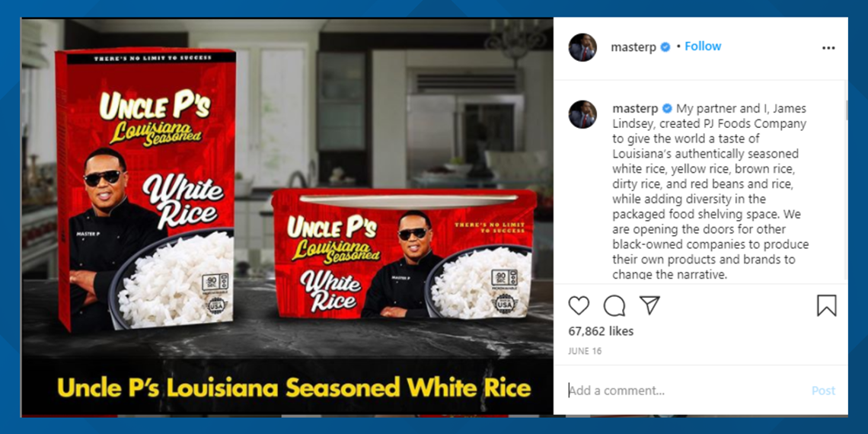Open masterp profile picture in header
The width and height of the screenshot is (868, 434).
tap(582, 47)
